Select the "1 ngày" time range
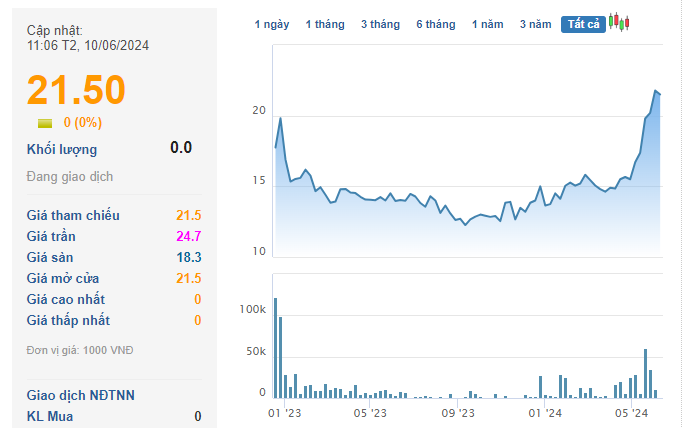683x428 pixels. tap(272, 24)
